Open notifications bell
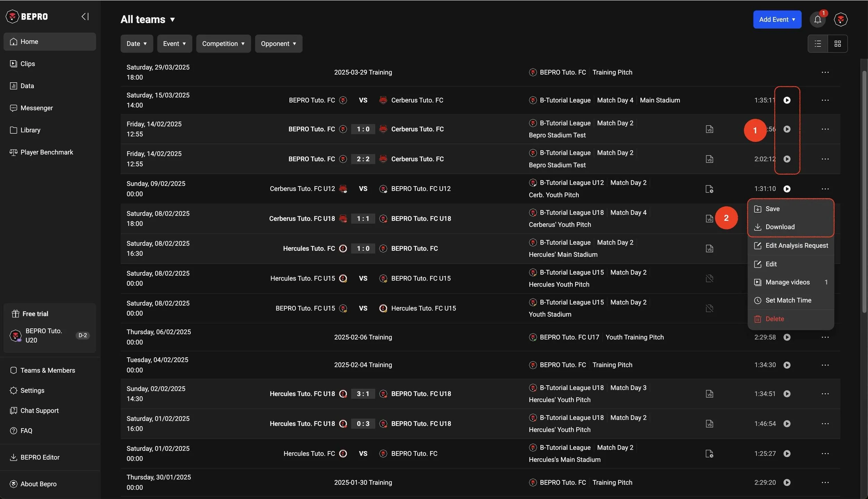This screenshot has height=499, width=868. 818,19
